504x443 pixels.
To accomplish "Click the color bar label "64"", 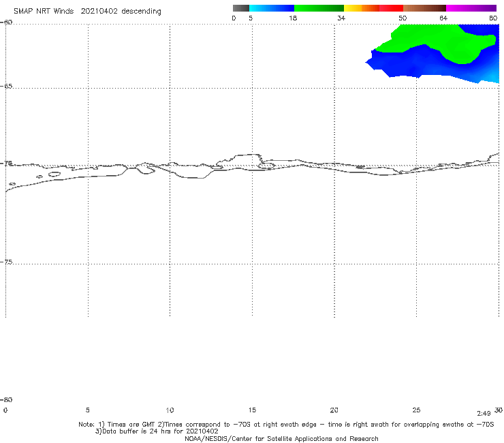I will (x=443, y=18).
